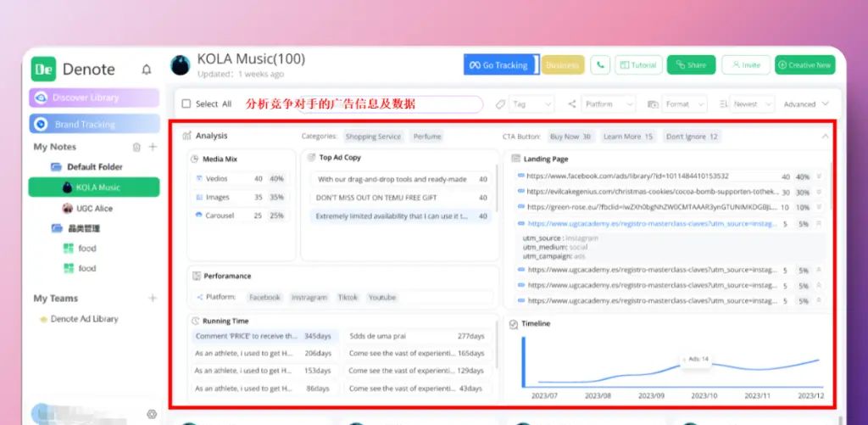This screenshot has width=868, height=425.
Task: Open the Tag dropdown
Action: [x=532, y=104]
